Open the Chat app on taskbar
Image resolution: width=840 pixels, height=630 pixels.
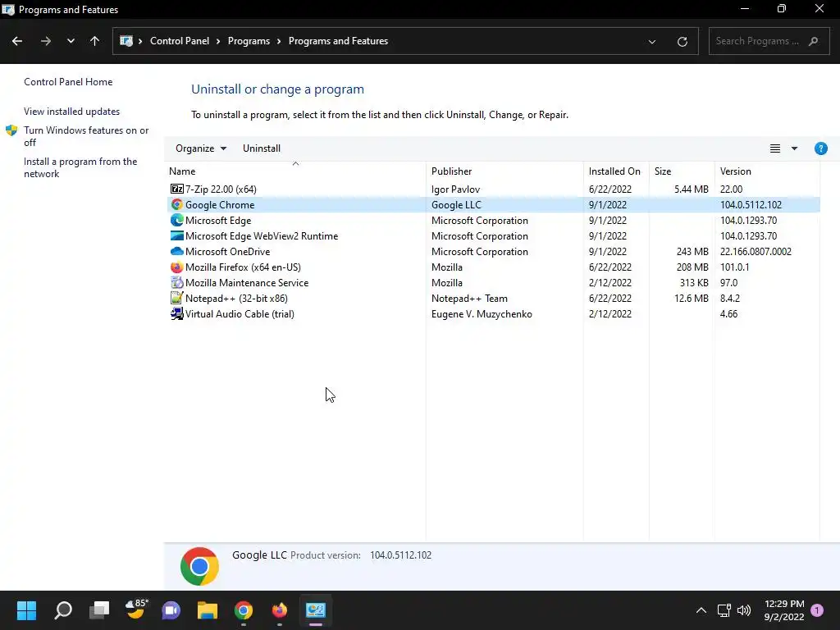171,610
